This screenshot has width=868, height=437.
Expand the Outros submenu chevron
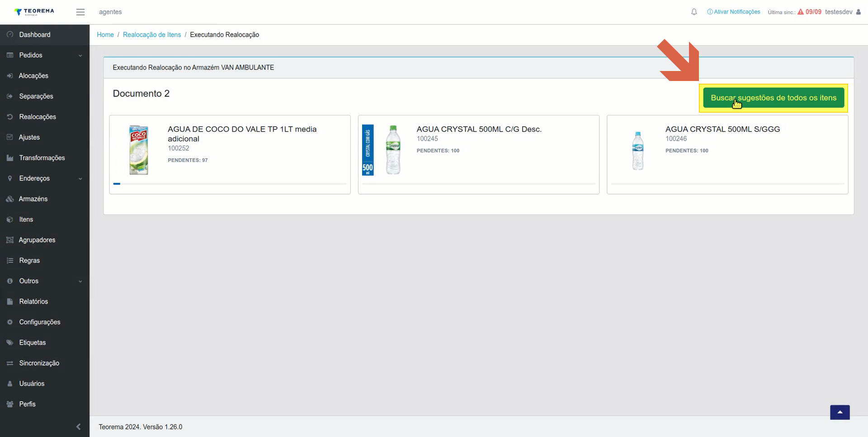80,281
